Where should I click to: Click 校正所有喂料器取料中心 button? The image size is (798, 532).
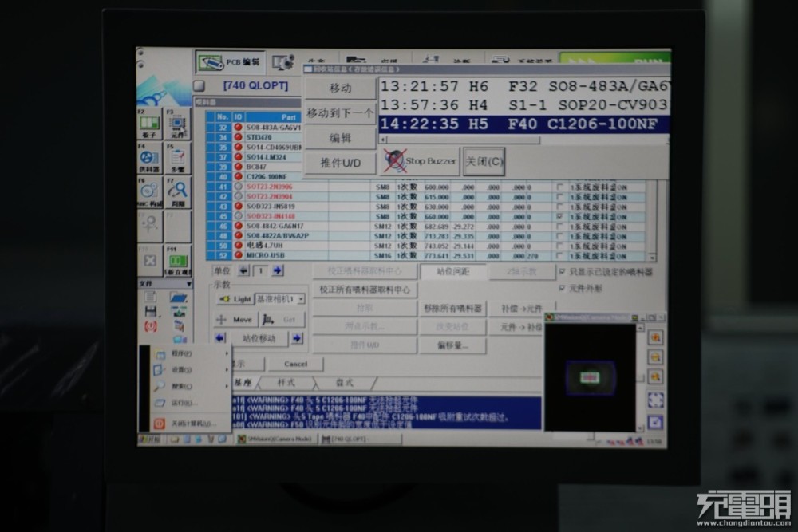point(365,290)
